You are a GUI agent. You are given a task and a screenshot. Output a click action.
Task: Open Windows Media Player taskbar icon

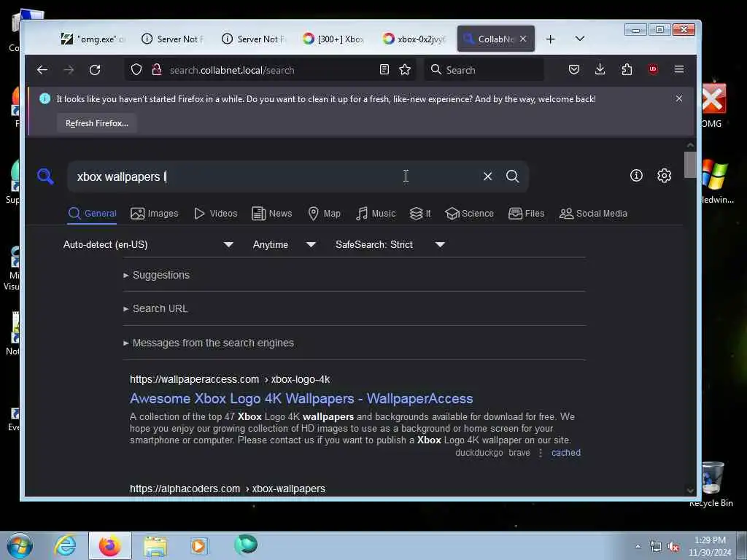(199, 545)
